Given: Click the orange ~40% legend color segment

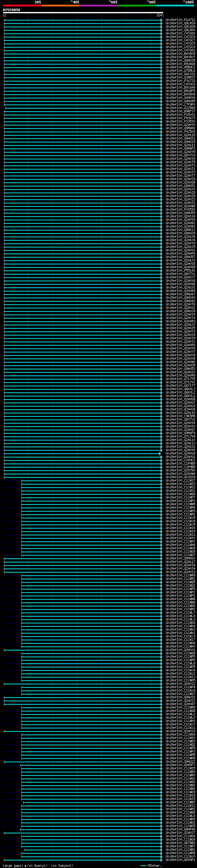Looking at the screenshot, I should click(x=60, y=6).
